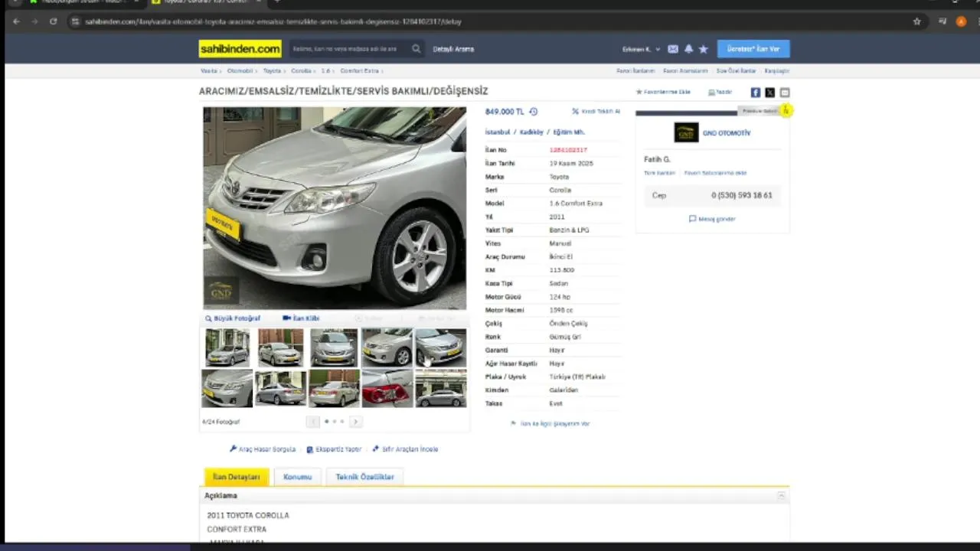
Task: Click İlan ile ilgili şikayetim var link
Action: [x=550, y=423]
